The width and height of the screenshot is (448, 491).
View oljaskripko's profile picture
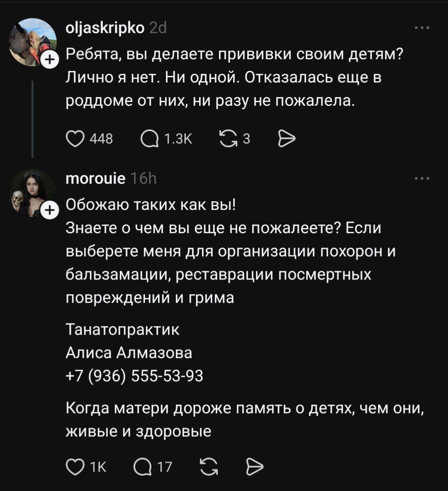click(32, 41)
